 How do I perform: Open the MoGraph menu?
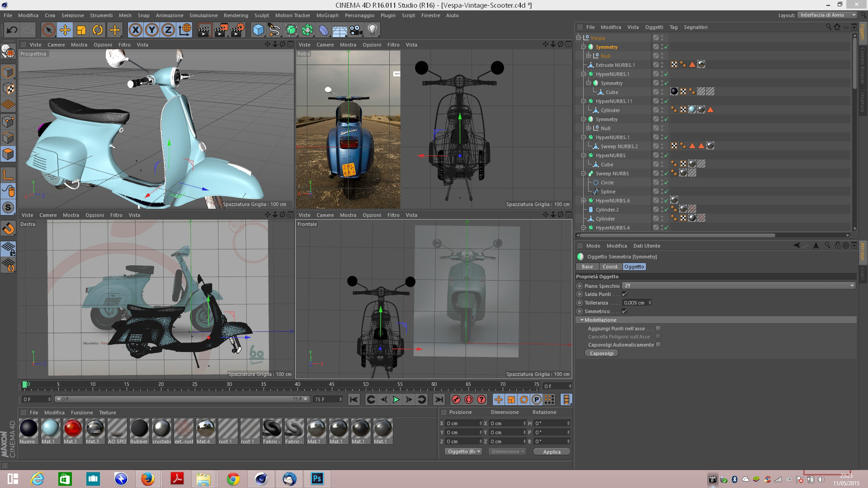pos(327,15)
